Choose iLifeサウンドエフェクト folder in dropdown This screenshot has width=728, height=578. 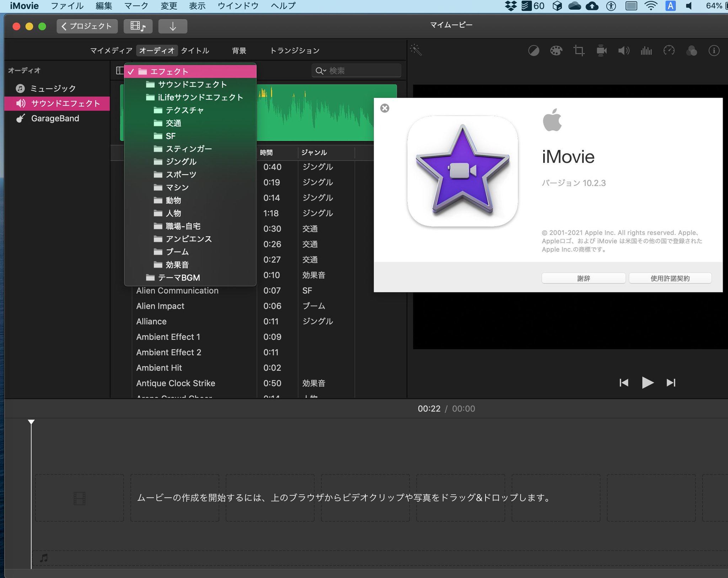tap(190, 97)
